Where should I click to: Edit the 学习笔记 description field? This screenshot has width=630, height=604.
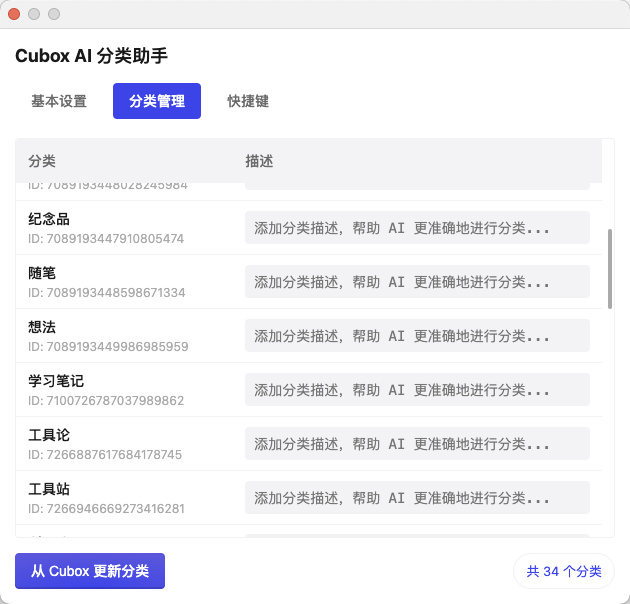[417, 390]
